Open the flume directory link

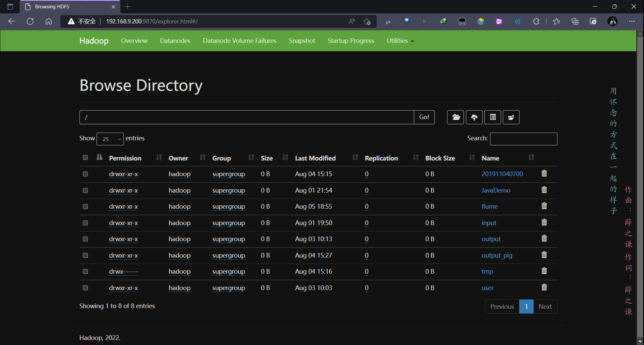click(x=489, y=207)
